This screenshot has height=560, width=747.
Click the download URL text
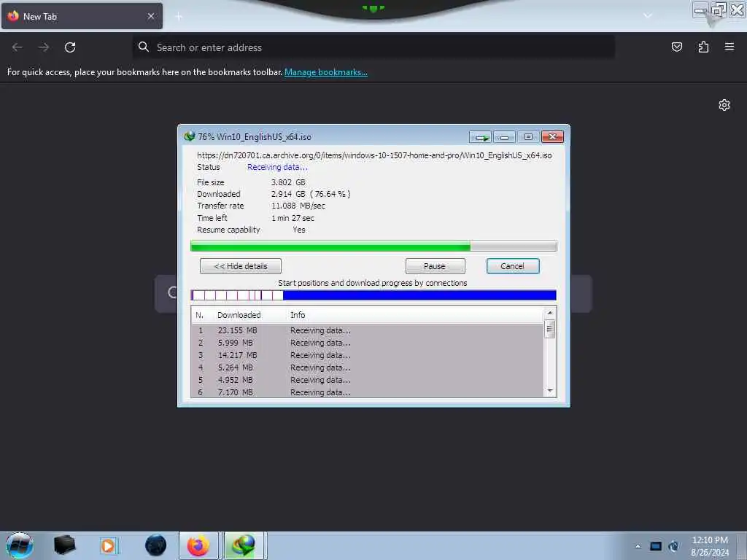pos(374,155)
